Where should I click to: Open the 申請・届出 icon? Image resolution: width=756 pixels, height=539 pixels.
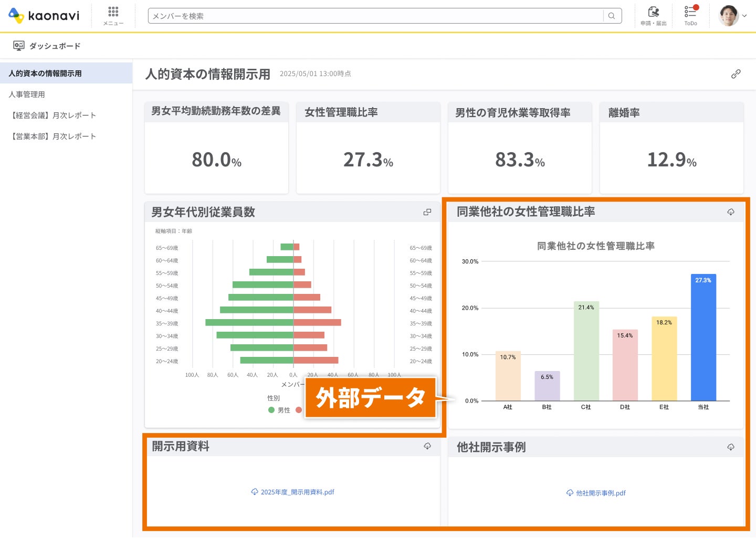653,16
